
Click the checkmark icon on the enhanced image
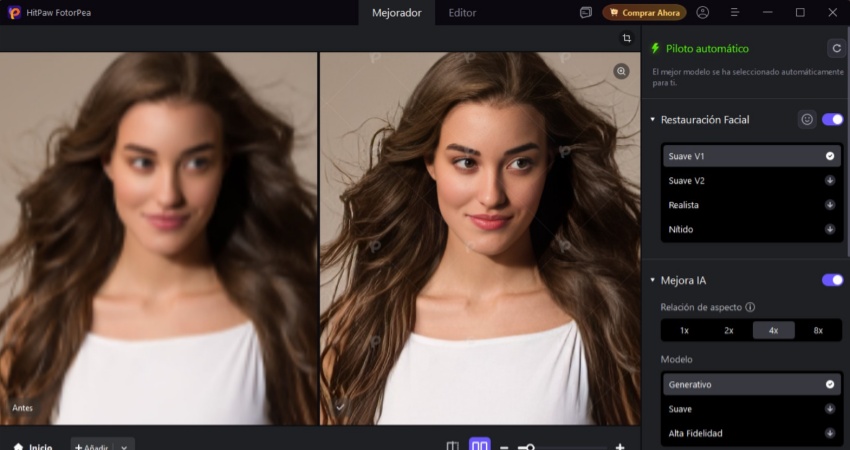click(340, 406)
